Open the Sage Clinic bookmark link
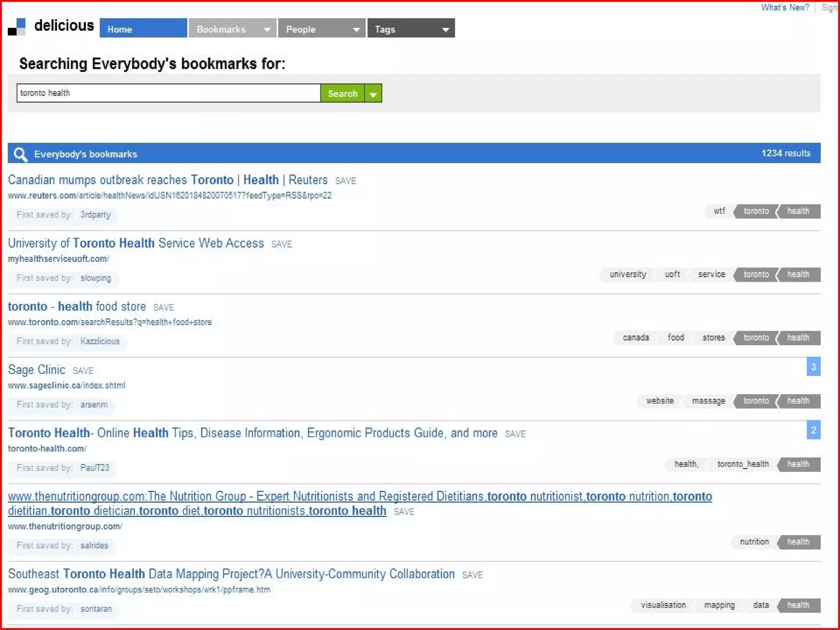Screen dimensions: 840x630 (x=37, y=370)
